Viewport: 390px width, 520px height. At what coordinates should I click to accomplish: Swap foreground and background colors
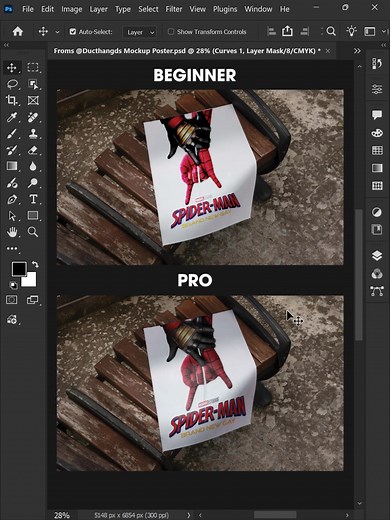[35, 265]
